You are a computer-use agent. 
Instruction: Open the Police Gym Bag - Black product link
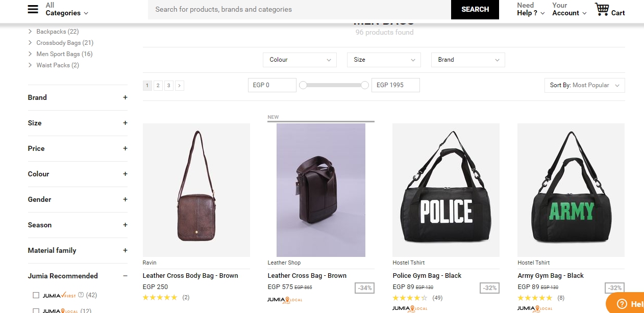[427, 276]
